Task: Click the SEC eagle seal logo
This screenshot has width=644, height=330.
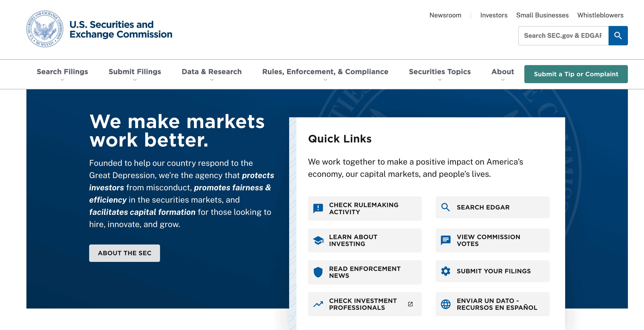Action: (45, 29)
